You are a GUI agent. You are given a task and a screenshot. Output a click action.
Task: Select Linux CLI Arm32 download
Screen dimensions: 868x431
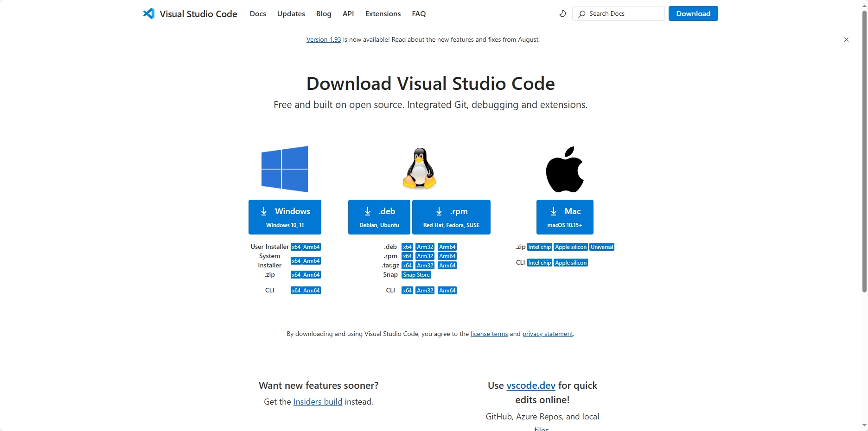(x=425, y=291)
